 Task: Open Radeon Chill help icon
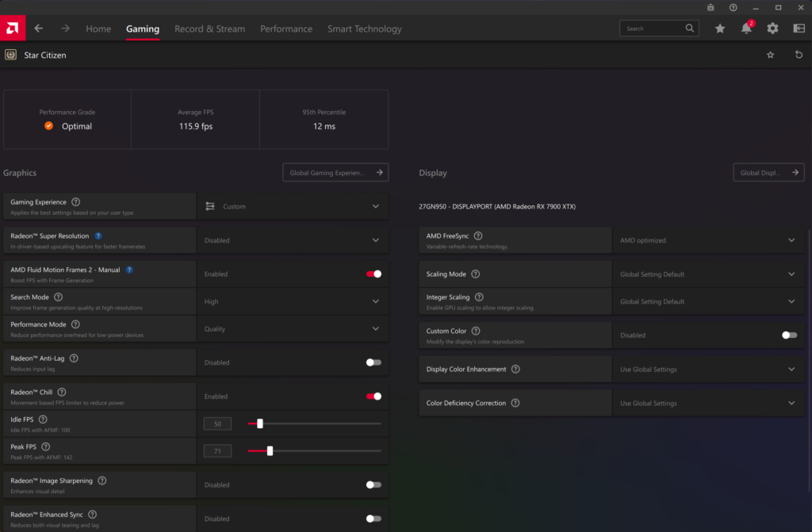(62, 392)
